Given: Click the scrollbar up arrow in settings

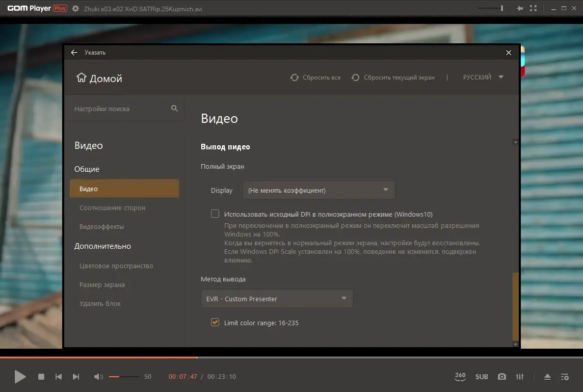Looking at the screenshot, I should point(515,142).
